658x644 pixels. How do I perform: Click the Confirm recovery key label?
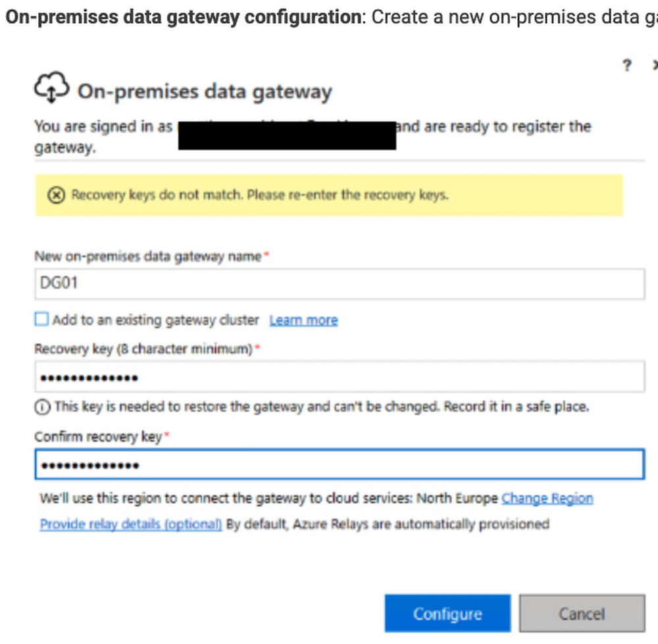[98, 437]
